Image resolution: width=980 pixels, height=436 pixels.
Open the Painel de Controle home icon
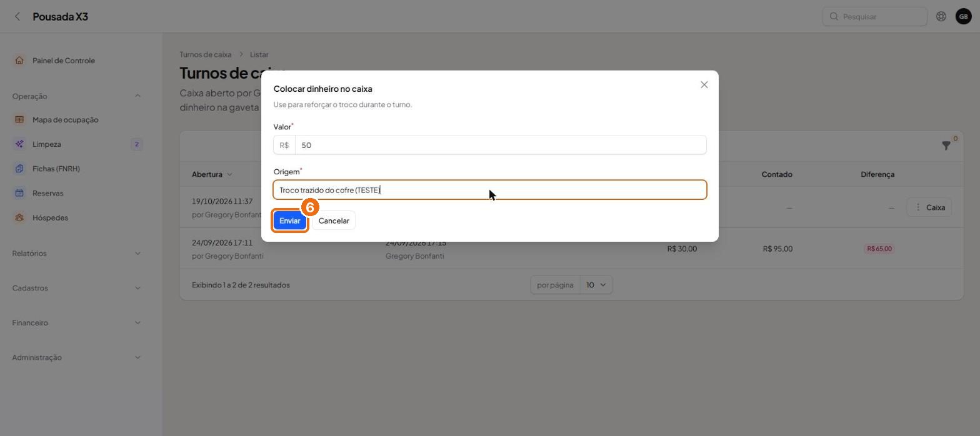click(x=19, y=61)
